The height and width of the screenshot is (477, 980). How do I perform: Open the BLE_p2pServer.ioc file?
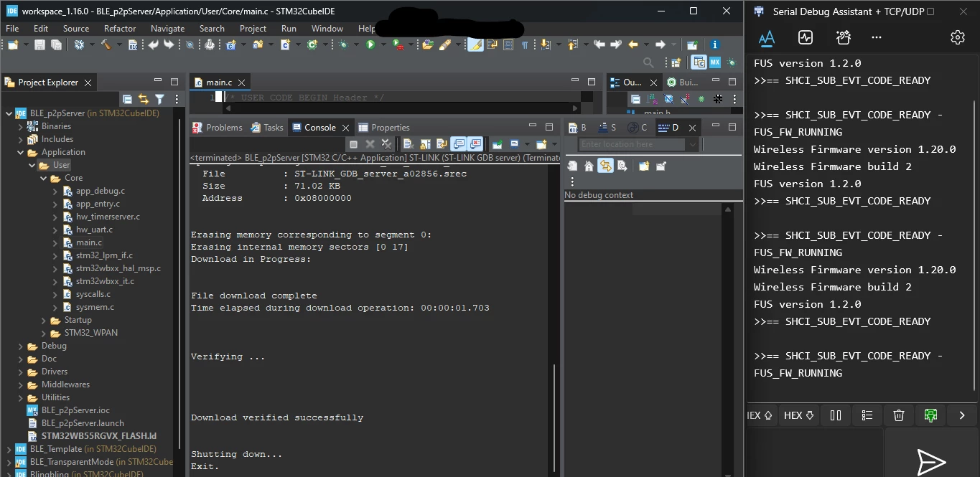click(x=75, y=410)
